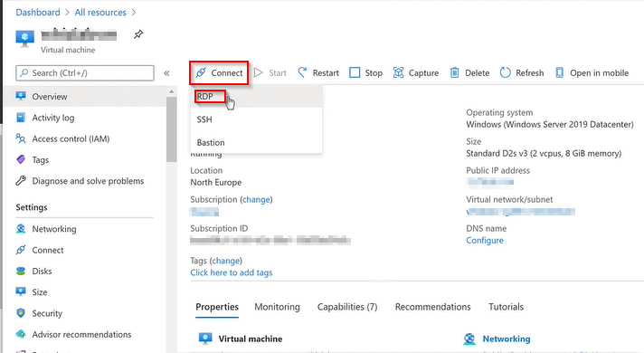This screenshot has width=644, height=353.
Task: Click the Stop square icon
Action: [355, 72]
